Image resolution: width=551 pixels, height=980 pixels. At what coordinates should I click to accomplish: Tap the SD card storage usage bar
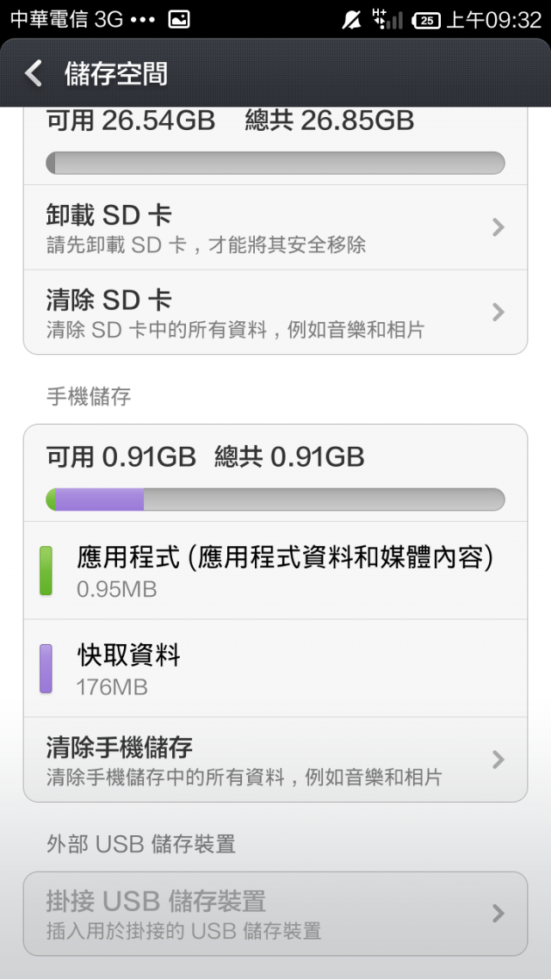tap(275, 163)
